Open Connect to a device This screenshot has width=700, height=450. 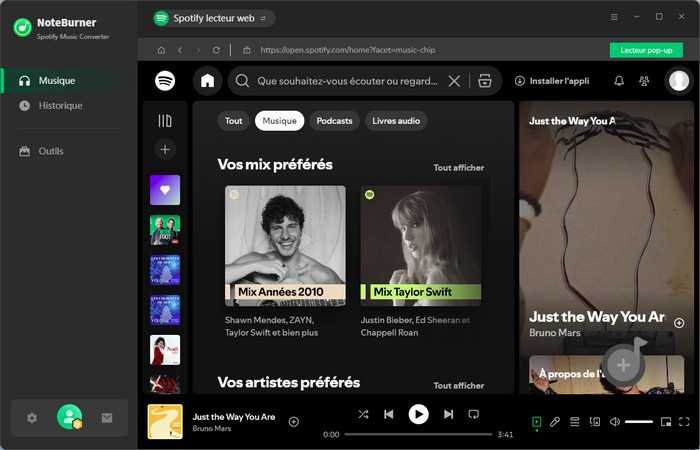click(x=595, y=421)
